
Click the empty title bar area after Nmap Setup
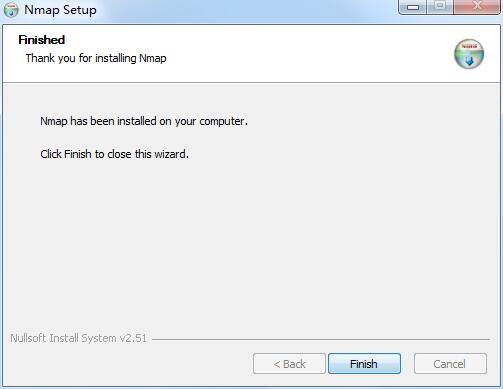tap(247, 10)
